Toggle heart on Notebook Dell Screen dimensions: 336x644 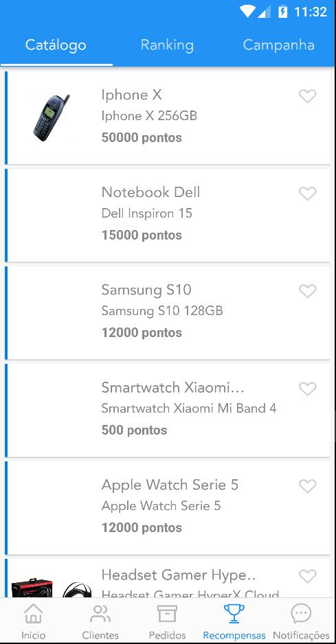pos(307,194)
